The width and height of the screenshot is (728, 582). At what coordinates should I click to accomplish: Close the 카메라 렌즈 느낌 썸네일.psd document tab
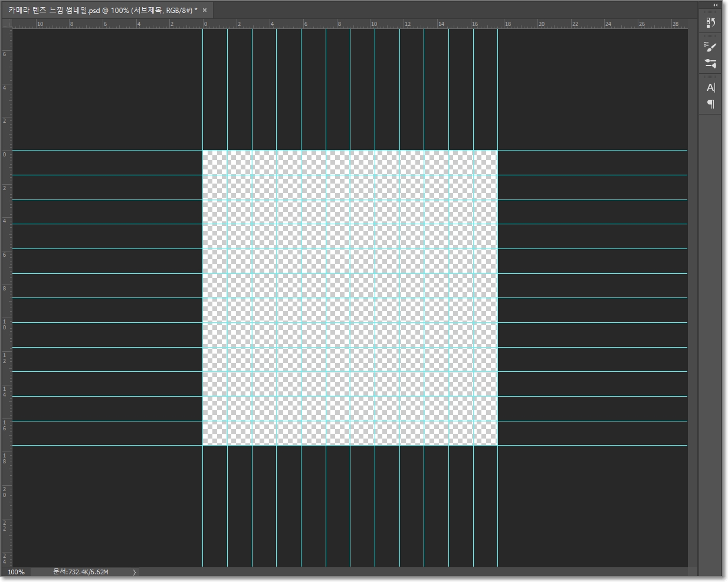pos(205,10)
